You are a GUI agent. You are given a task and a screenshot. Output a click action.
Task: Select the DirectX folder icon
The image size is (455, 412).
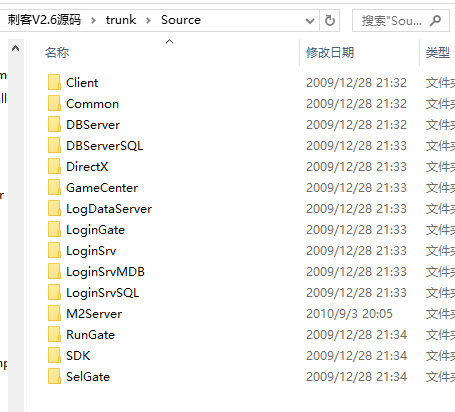coord(54,166)
